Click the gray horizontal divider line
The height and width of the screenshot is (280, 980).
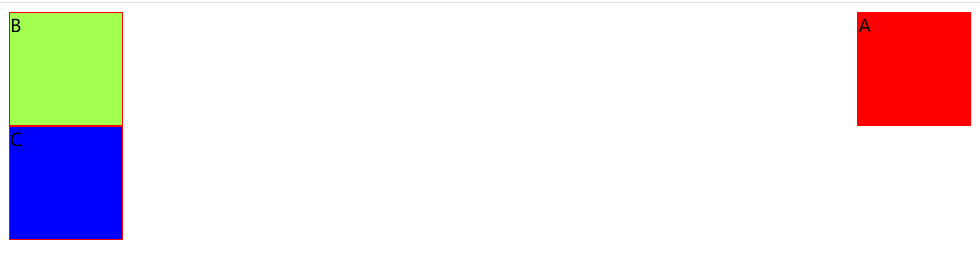tap(490, 3)
